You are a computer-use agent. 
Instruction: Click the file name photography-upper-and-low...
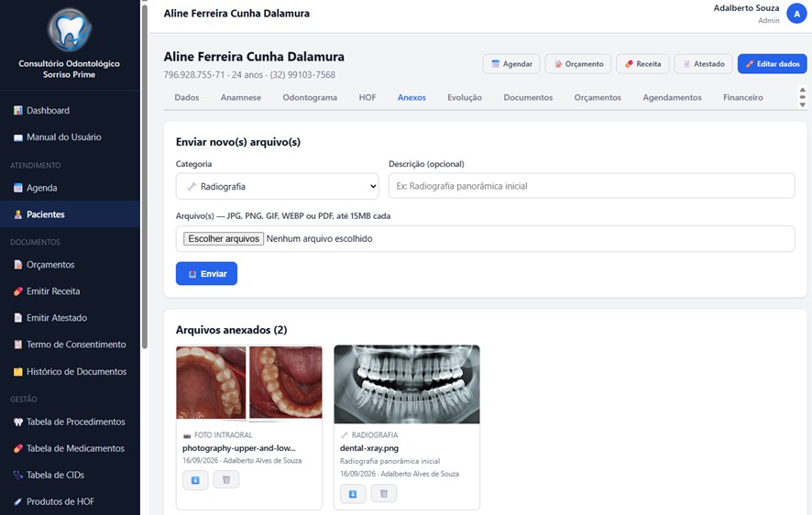(x=238, y=448)
